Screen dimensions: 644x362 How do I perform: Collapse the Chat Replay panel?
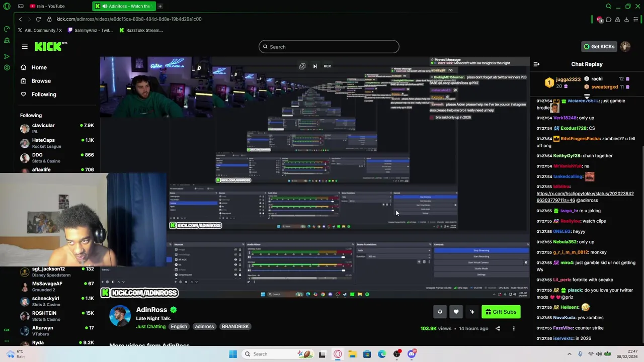click(x=536, y=64)
